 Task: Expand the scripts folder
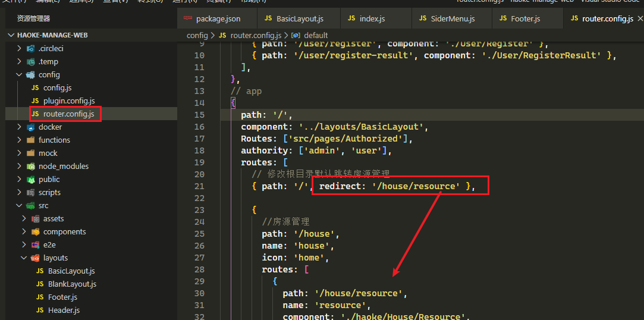[x=19, y=193]
